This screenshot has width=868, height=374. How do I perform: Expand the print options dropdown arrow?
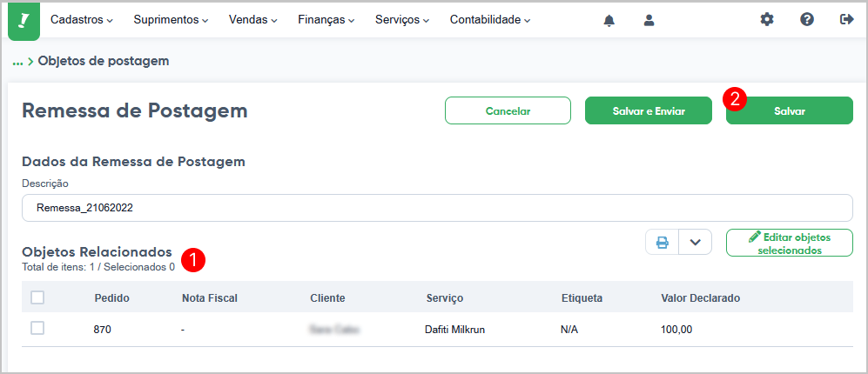pos(696,243)
